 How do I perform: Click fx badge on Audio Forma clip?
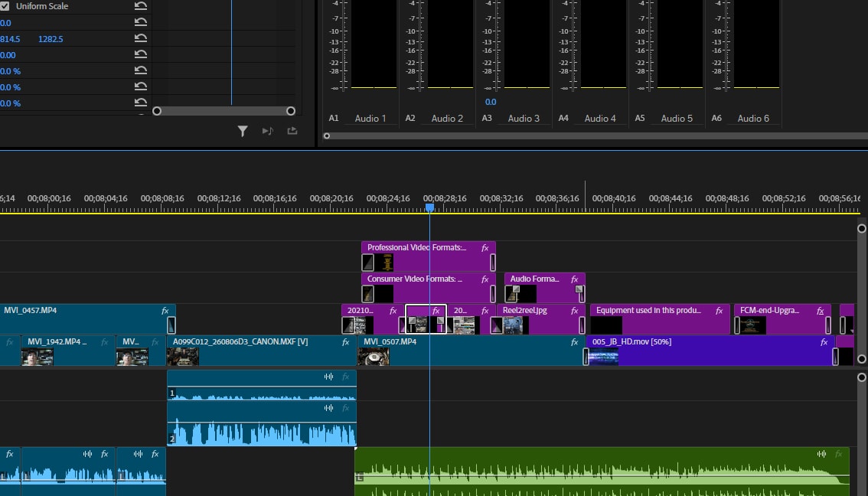pyautogui.click(x=575, y=279)
